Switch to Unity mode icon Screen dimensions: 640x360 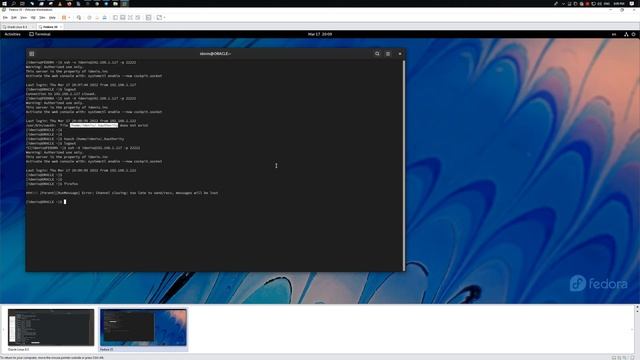click(138, 18)
